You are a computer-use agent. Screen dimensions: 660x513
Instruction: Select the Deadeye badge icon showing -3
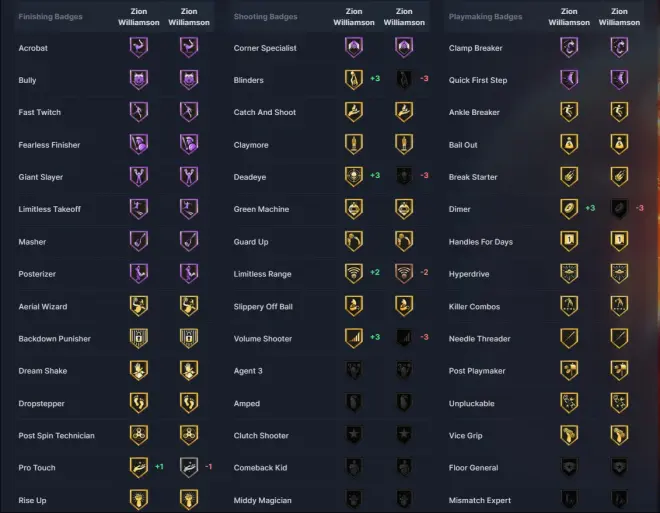pyautogui.click(x=403, y=176)
